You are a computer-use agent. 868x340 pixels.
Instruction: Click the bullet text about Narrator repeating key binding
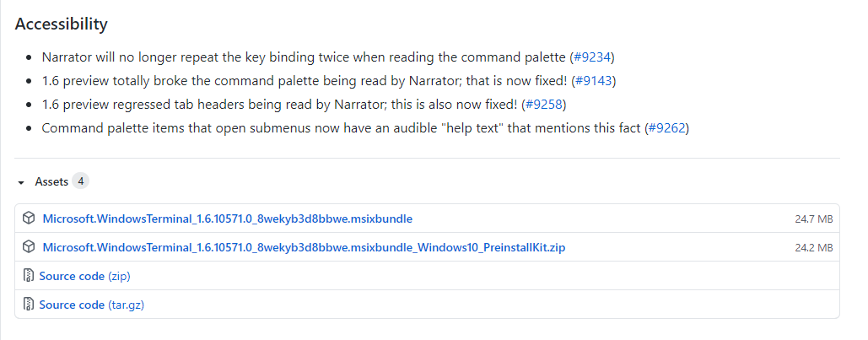[328, 57]
